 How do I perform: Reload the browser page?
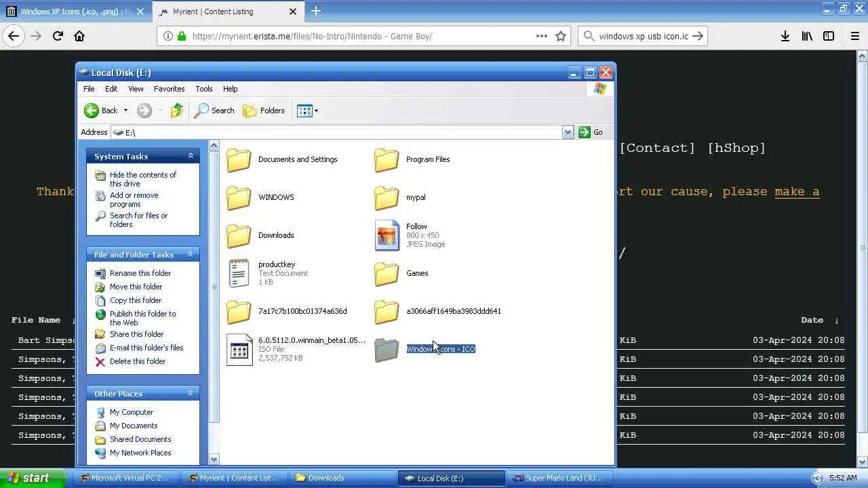[x=58, y=36]
